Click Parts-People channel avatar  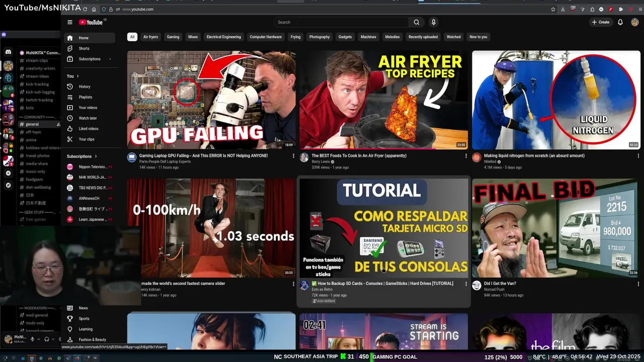[132, 157]
